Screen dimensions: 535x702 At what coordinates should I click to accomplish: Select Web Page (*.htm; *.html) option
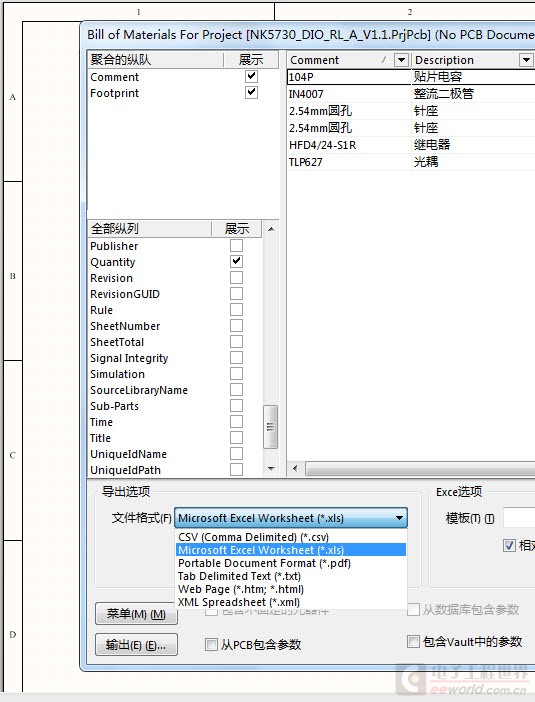(291, 589)
